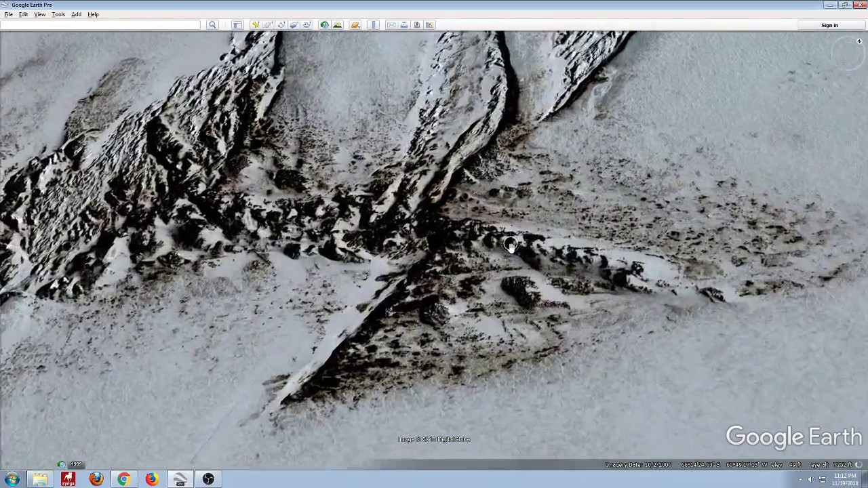The height and width of the screenshot is (488, 868).
Task: Open the View menu
Action: (40, 14)
